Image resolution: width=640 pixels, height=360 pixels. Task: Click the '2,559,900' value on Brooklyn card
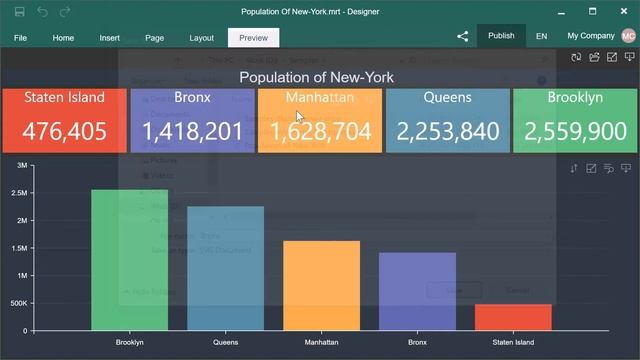tap(575, 132)
